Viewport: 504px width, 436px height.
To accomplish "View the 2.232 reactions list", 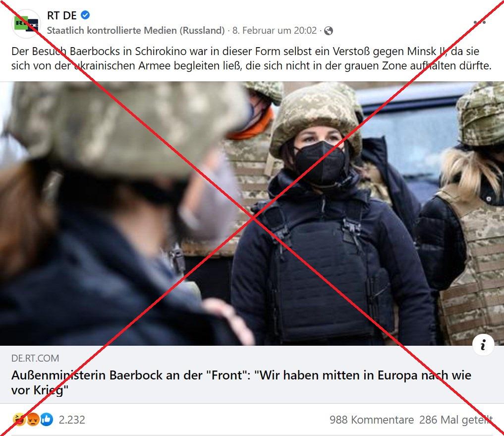I will pos(72,420).
